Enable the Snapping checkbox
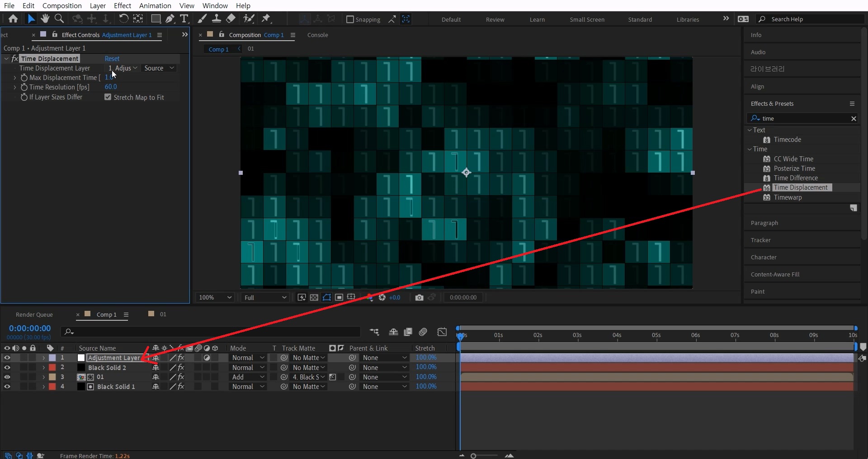The image size is (868, 459). click(x=349, y=19)
